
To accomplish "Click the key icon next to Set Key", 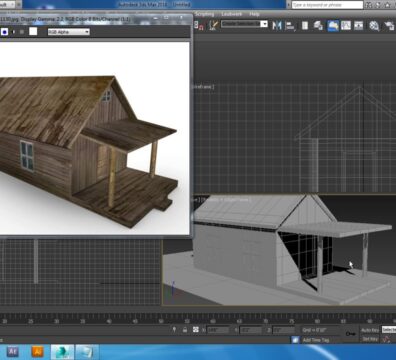I will click(x=350, y=333).
